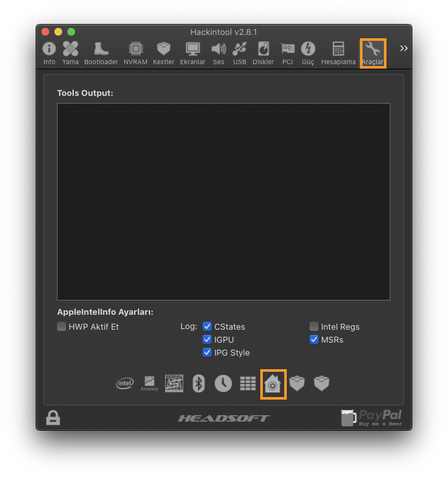This screenshot has height=478, width=448.
Task: Disable the MSRs checkbox
Action: pos(314,339)
